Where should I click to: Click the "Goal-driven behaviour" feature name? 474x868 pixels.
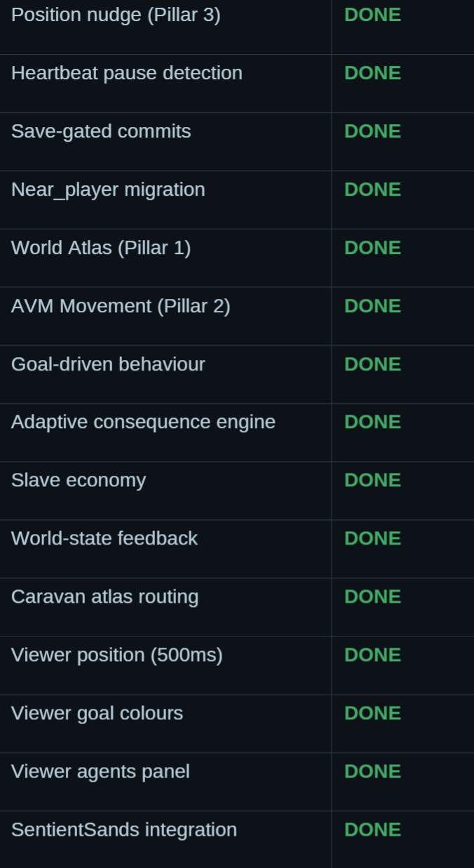[x=108, y=364]
